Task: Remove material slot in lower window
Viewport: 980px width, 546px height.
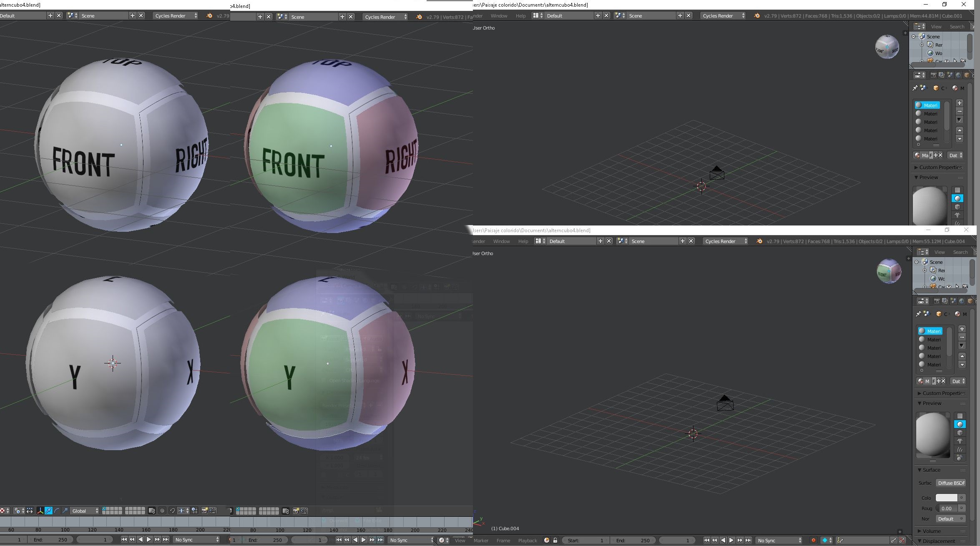Action: click(x=962, y=337)
